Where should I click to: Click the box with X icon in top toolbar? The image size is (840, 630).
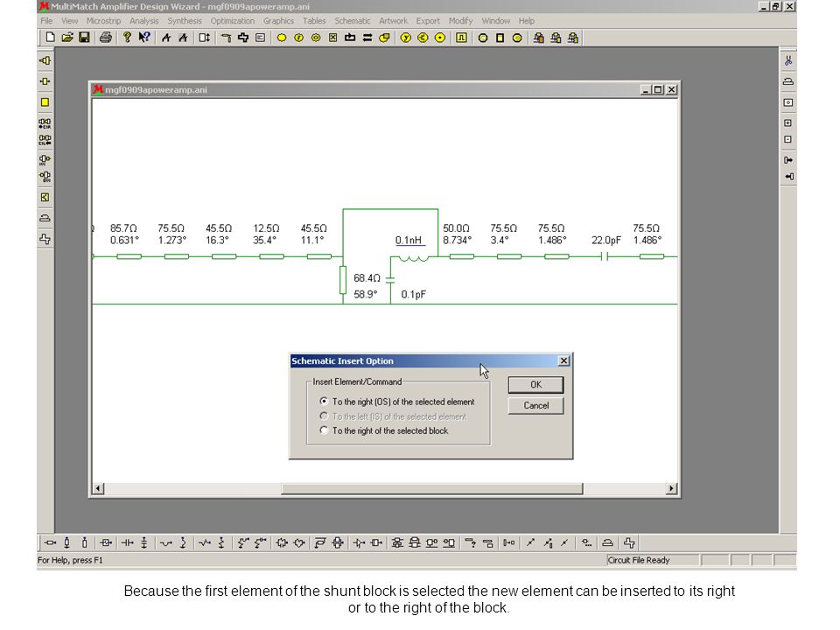click(332, 38)
